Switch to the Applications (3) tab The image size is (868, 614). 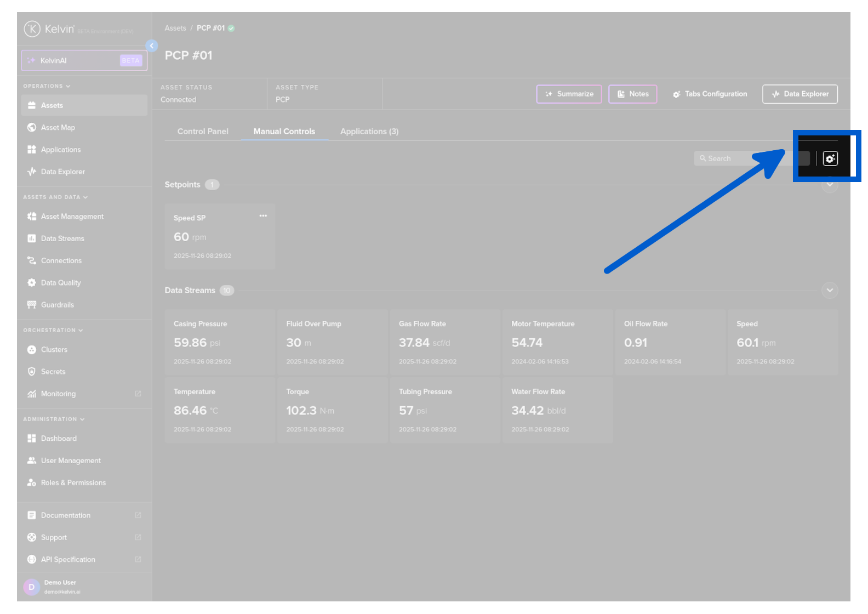point(369,132)
